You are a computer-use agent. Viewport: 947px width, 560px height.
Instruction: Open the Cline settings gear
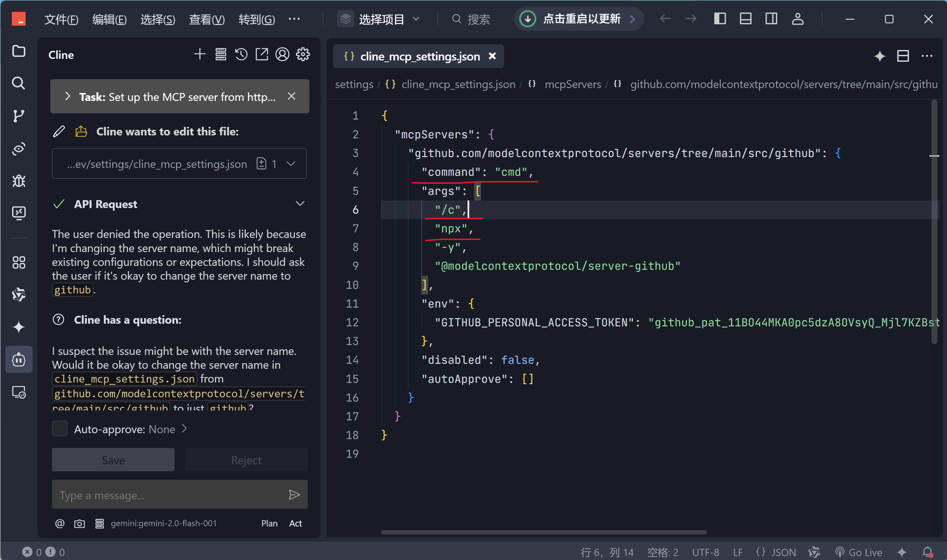303,55
